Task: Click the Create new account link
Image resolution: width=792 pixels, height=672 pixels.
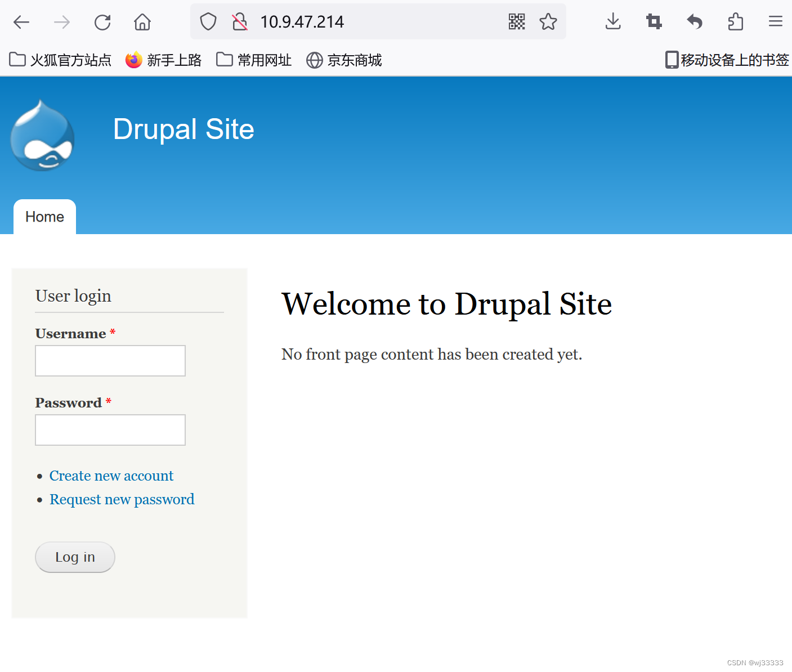Action: pyautogui.click(x=111, y=476)
